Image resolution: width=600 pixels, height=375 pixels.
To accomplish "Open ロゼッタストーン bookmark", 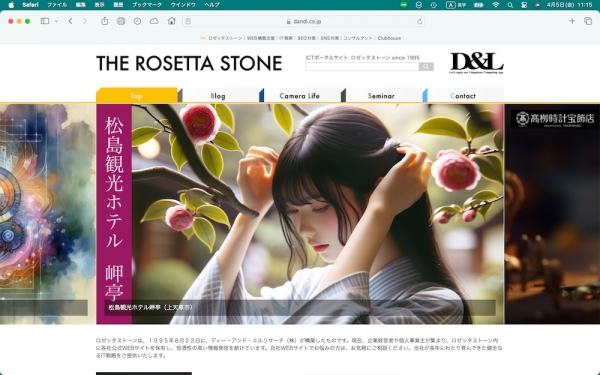I will coord(225,38).
